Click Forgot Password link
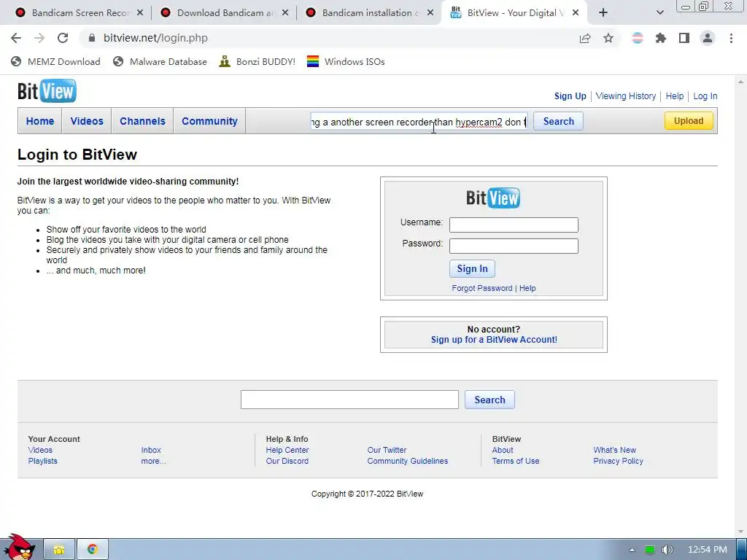 pos(482,288)
